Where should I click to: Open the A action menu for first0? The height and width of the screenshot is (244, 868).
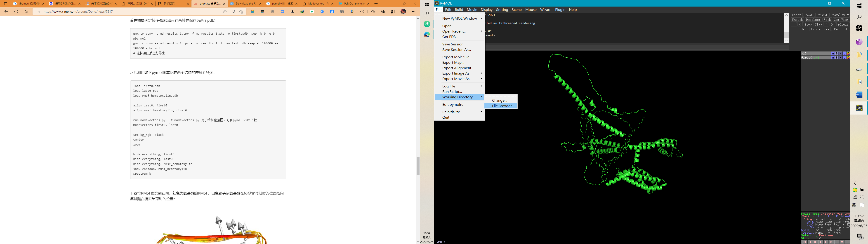click(833, 58)
